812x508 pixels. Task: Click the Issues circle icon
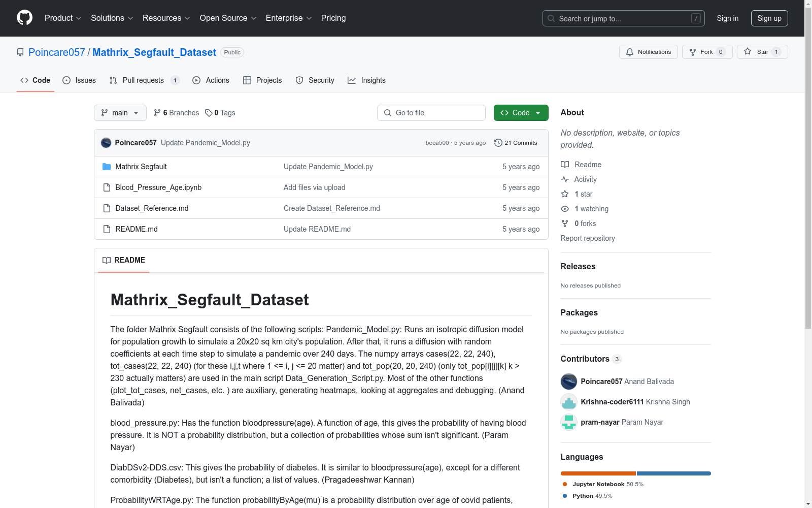tap(66, 80)
